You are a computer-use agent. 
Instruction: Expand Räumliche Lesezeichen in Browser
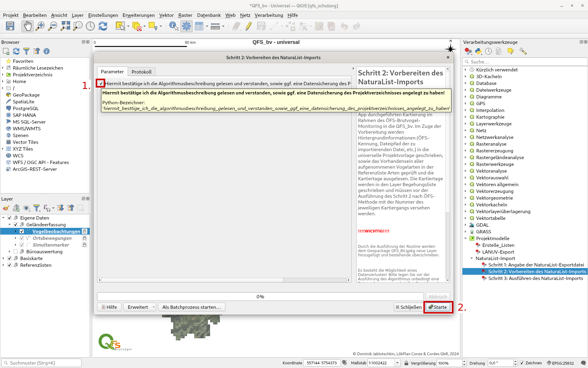pyautogui.click(x=3, y=68)
